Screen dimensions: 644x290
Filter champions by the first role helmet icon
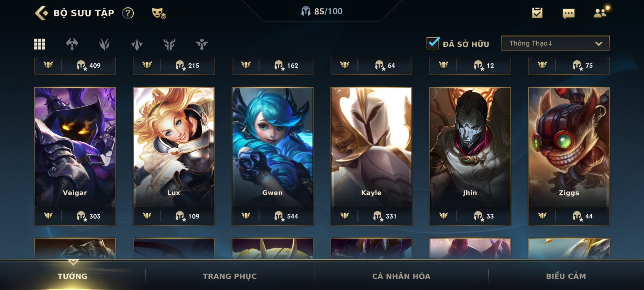[72, 44]
